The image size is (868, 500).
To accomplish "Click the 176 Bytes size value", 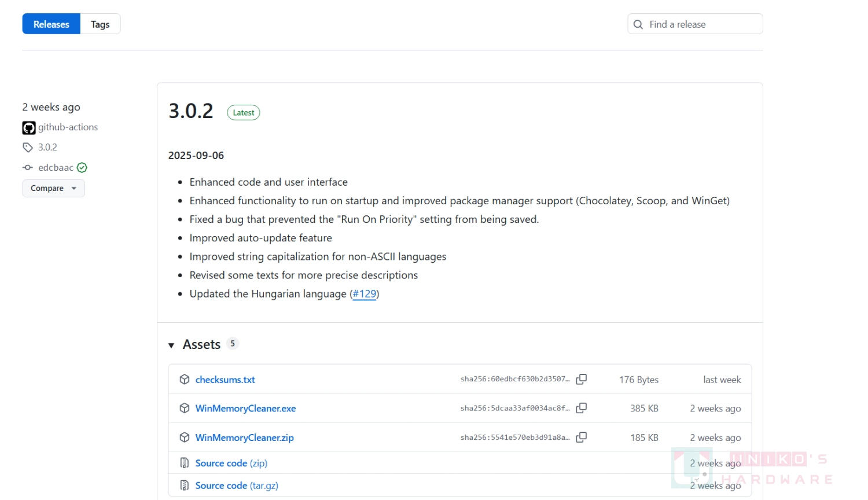I will [x=639, y=380].
